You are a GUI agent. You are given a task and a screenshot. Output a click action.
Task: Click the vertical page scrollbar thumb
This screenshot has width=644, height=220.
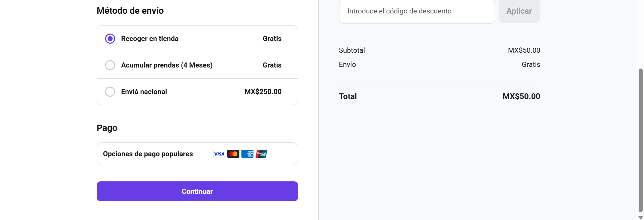coord(640,140)
